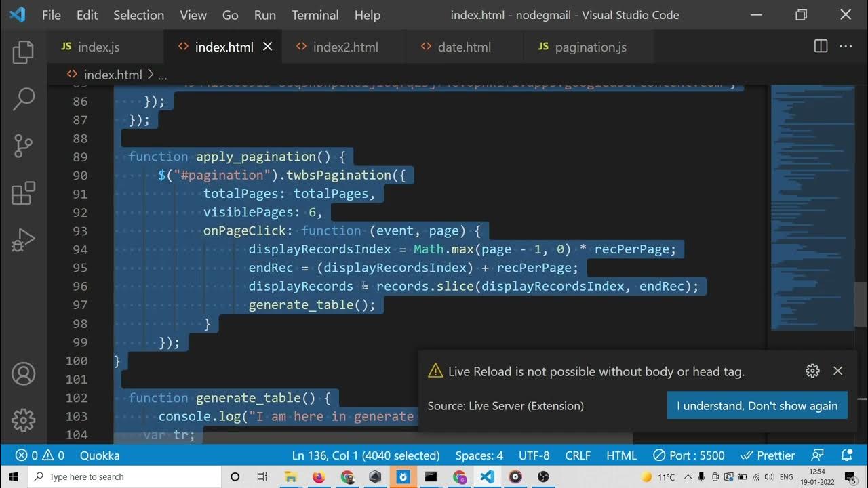Click the Accounts icon in activity bar
Screen dimensions: 868x488
click(23, 373)
